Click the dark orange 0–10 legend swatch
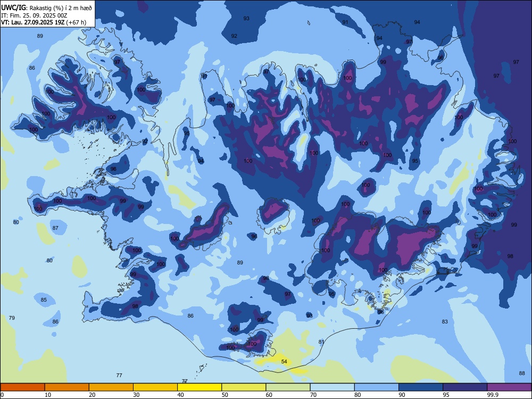 click(22, 387)
